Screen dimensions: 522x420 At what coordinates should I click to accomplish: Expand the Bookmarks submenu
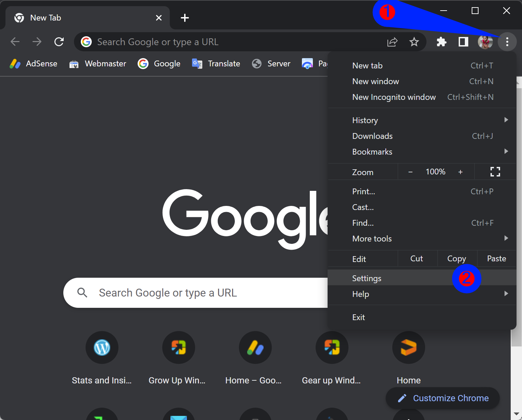422,152
